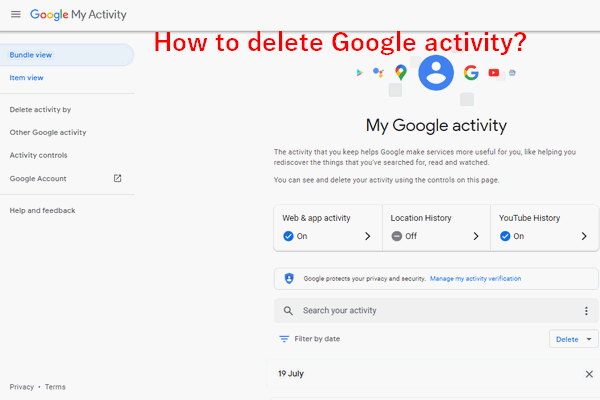Click the blue profile avatar
Screen dimensions: 600x400
click(436, 73)
